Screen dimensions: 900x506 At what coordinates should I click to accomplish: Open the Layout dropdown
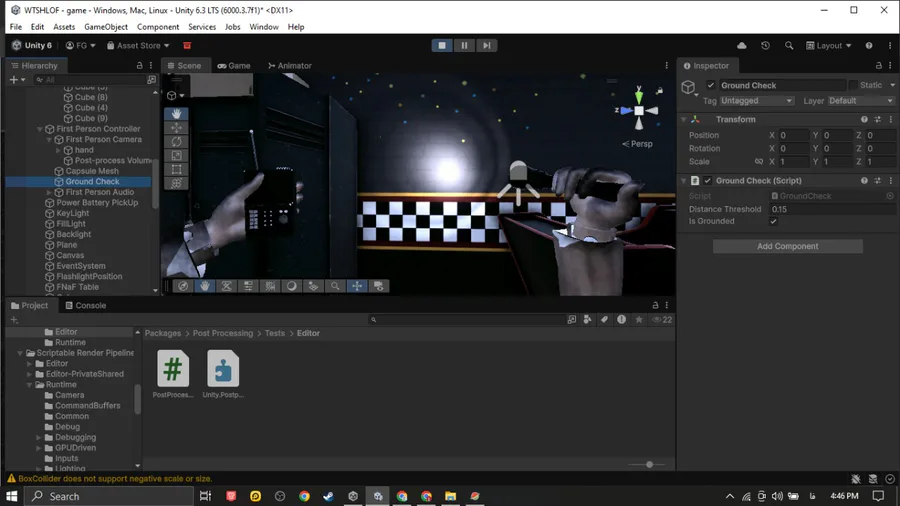point(828,45)
